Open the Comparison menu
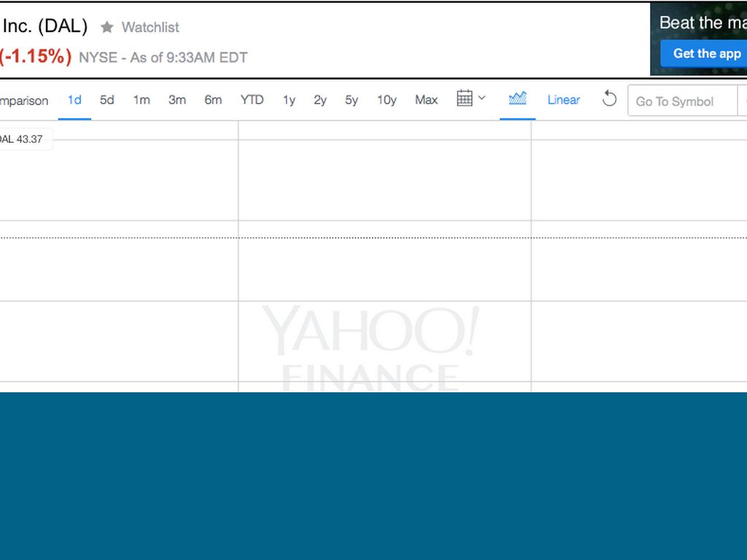This screenshot has height=560, width=747. tap(23, 101)
